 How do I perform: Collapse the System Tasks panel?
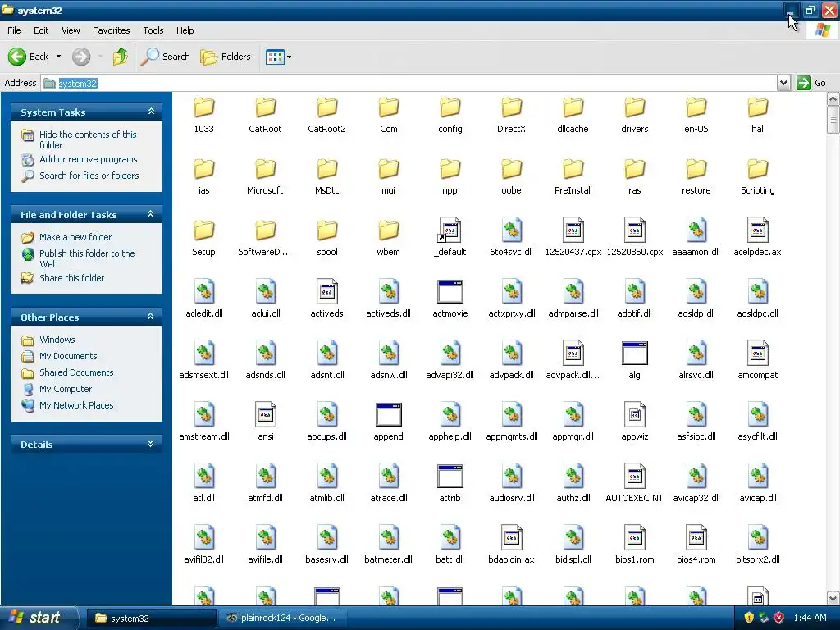pyautogui.click(x=151, y=112)
